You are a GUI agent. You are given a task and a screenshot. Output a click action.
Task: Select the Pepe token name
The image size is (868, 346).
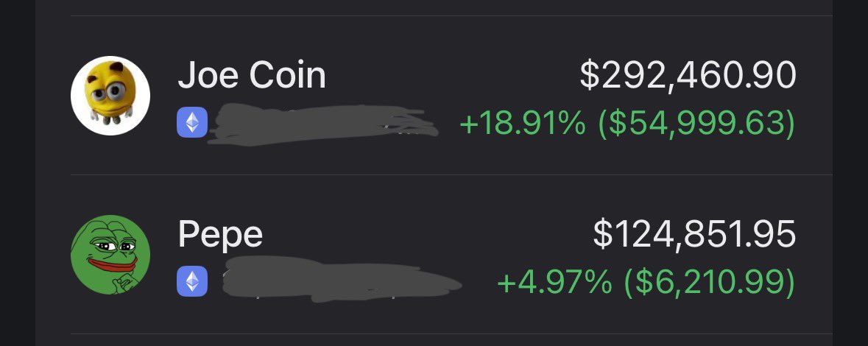tap(220, 235)
